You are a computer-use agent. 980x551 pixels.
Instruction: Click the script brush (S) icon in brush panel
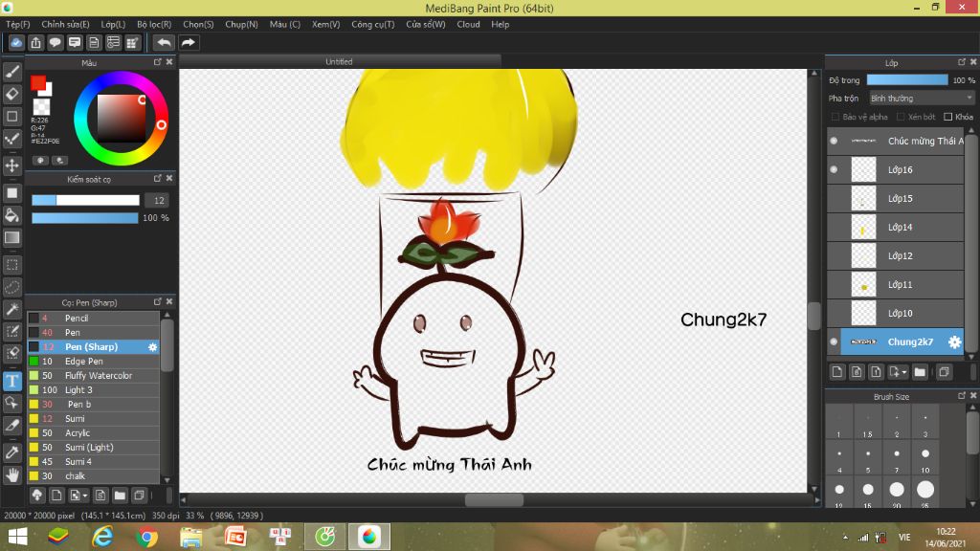point(100,496)
